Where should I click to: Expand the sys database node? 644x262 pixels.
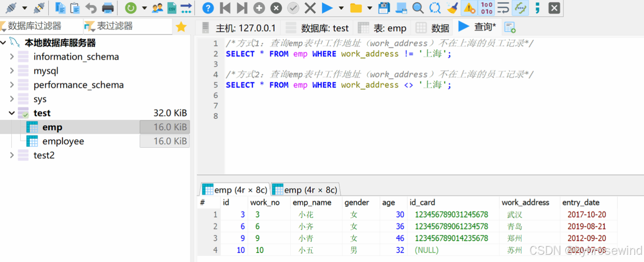(x=12, y=99)
